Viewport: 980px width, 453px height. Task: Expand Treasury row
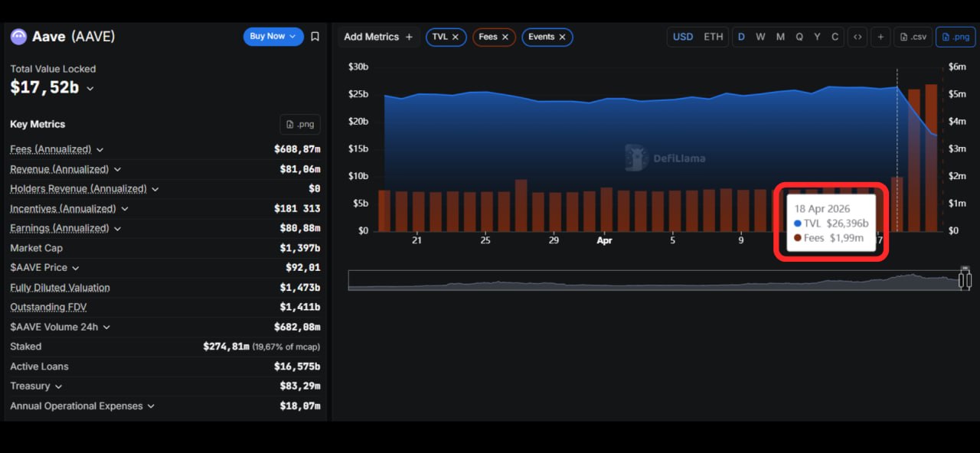coord(58,386)
